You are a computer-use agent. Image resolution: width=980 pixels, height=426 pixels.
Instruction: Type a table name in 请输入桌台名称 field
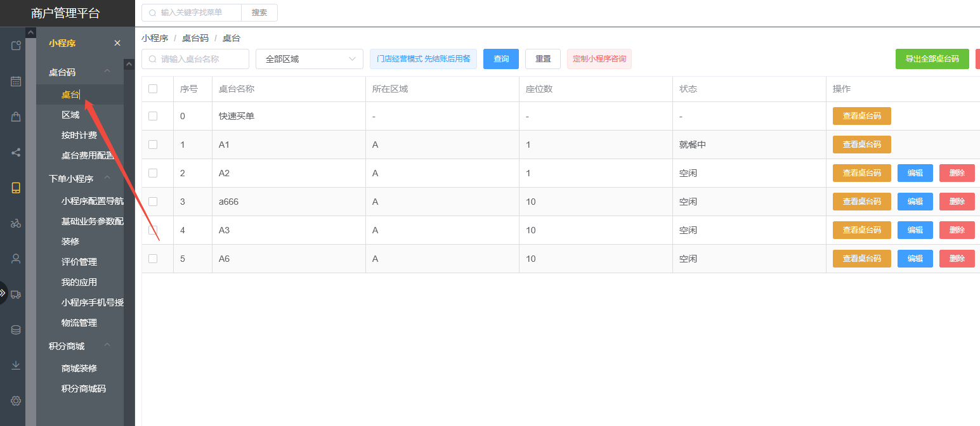(195, 58)
